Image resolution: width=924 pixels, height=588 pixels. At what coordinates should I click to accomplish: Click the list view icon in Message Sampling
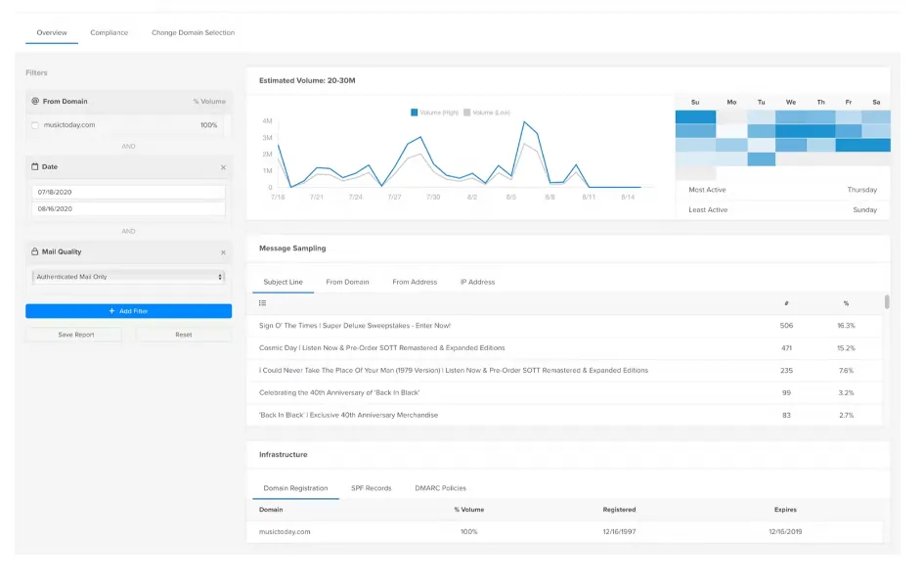click(262, 303)
